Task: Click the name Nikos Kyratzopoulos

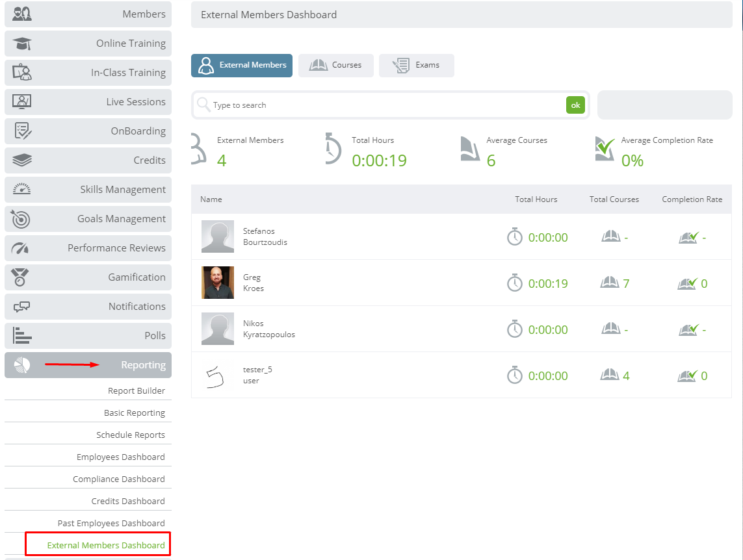Action: [268, 329]
